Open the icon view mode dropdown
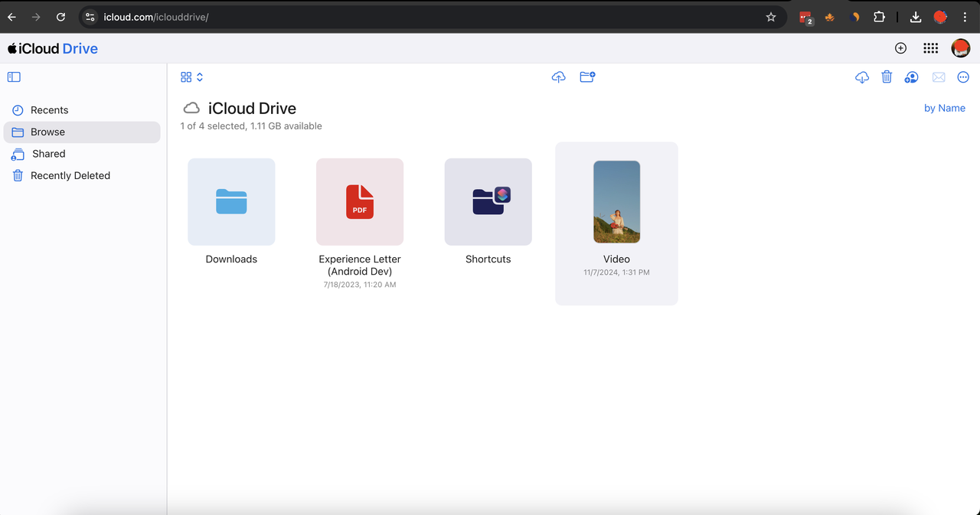This screenshot has height=515, width=980. [x=191, y=77]
